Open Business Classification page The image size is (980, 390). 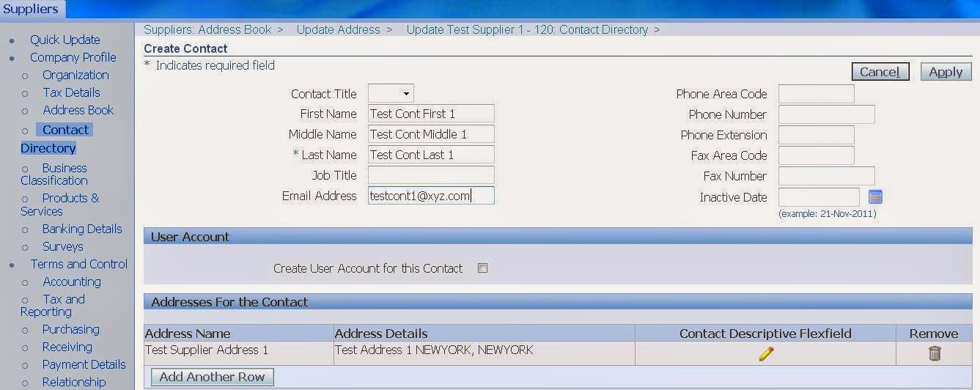tap(54, 174)
